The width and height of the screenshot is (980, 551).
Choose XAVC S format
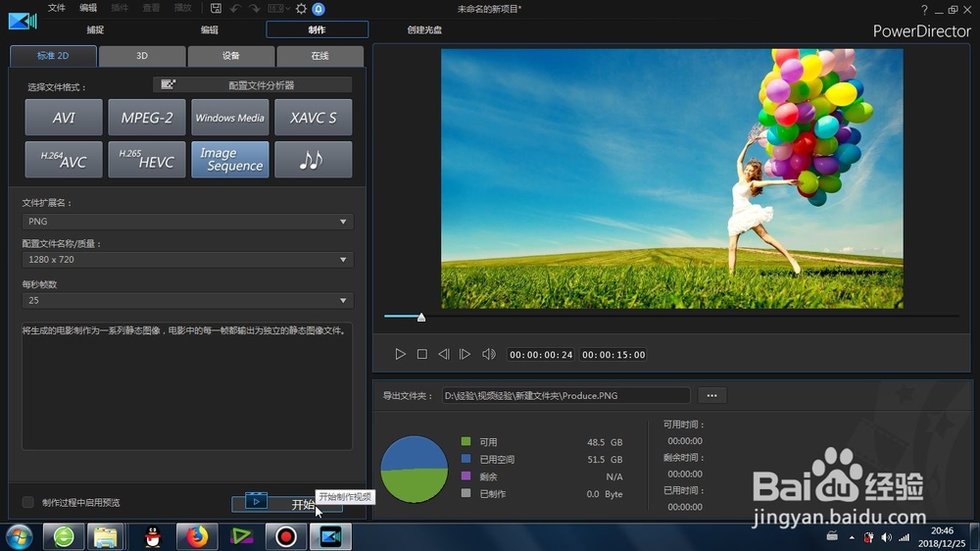coord(314,117)
